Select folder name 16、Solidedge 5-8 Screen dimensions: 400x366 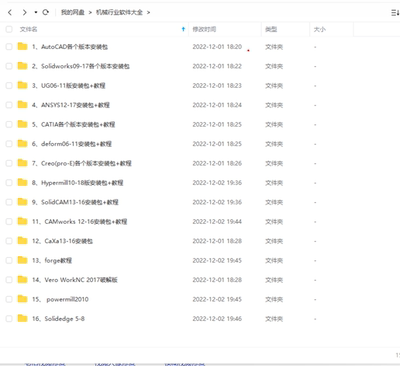pos(58,319)
